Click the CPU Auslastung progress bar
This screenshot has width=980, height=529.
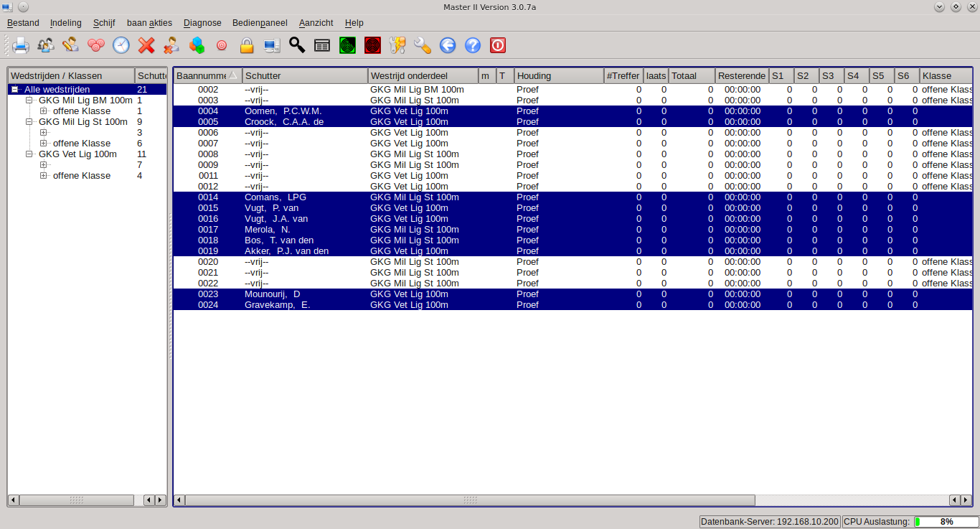946,522
